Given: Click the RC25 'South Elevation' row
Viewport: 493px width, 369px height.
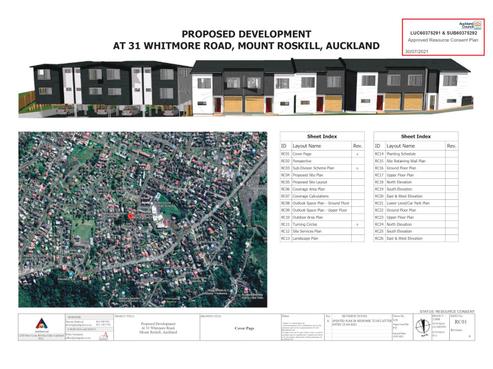Looking at the screenshot, I should (416, 231).
